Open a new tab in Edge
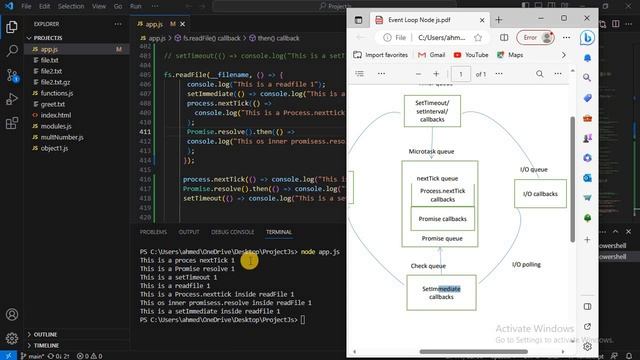The width and height of the screenshot is (640, 360). click(x=498, y=20)
